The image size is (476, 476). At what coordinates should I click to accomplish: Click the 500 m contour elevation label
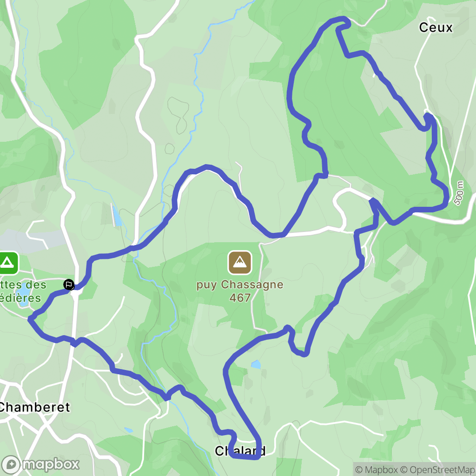[459, 193]
